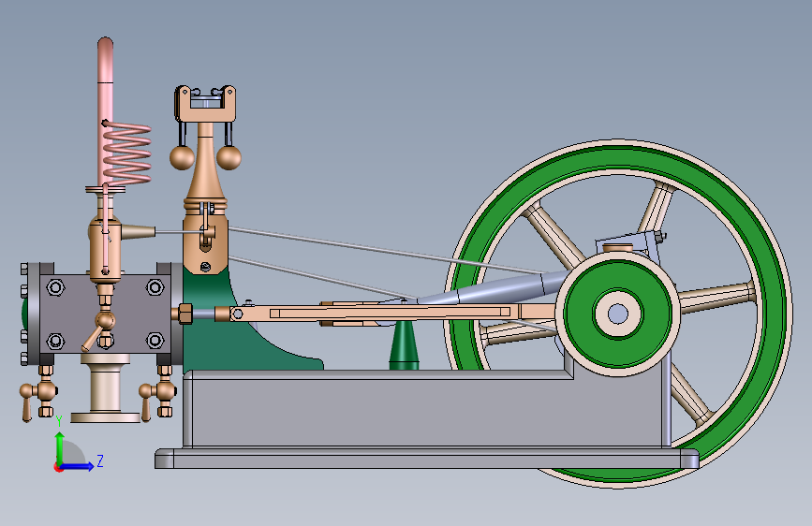
Task: Select the small green cone pedestal under the crosshead guide
Action: coord(404,345)
